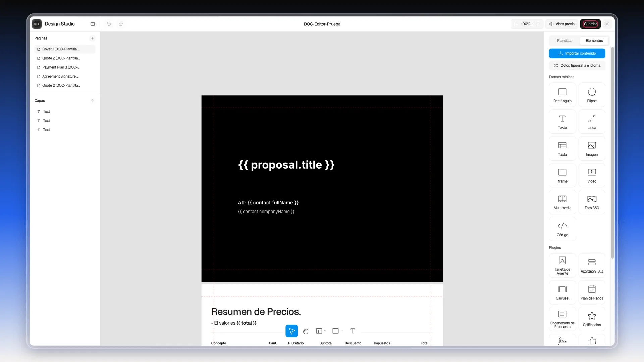
Task: Expand or collapse the Capas section
Action: tap(92, 101)
